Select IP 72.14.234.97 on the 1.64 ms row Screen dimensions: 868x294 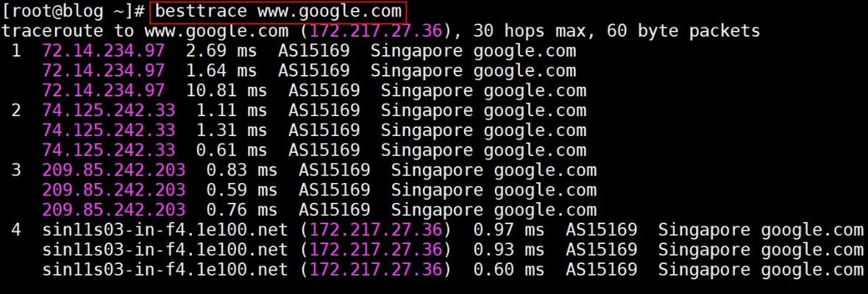coord(104,71)
